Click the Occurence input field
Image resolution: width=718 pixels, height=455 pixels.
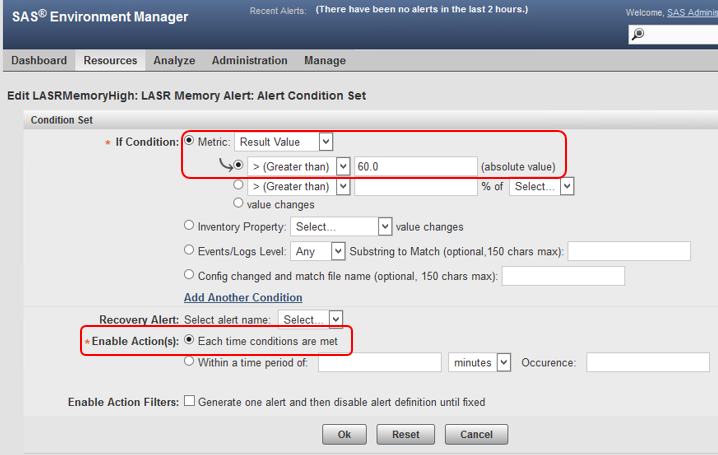coord(648,363)
